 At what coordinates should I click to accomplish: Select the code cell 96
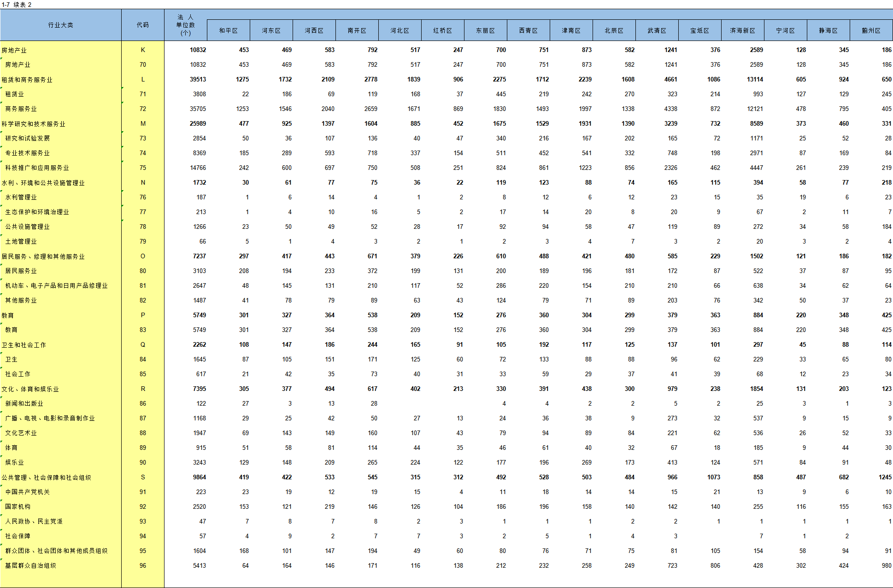point(143,565)
